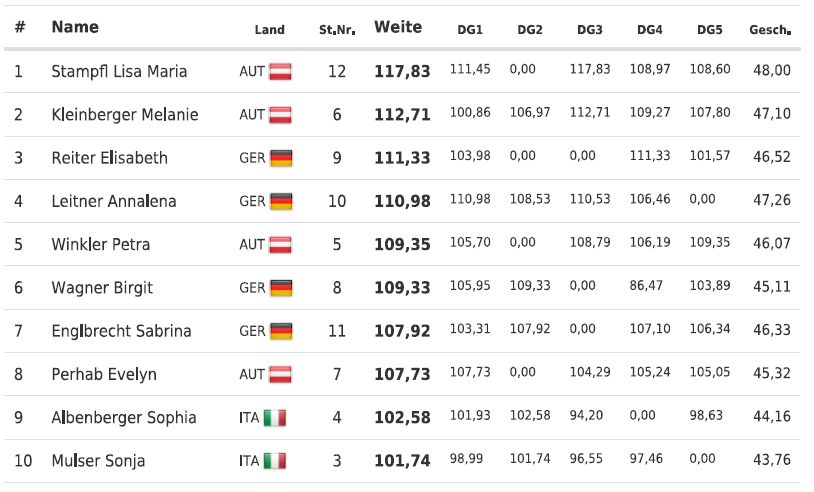The width and height of the screenshot is (814, 492).
Task: Click Austrian flag next to Stampfl Lisa Maria
Action: [x=281, y=72]
